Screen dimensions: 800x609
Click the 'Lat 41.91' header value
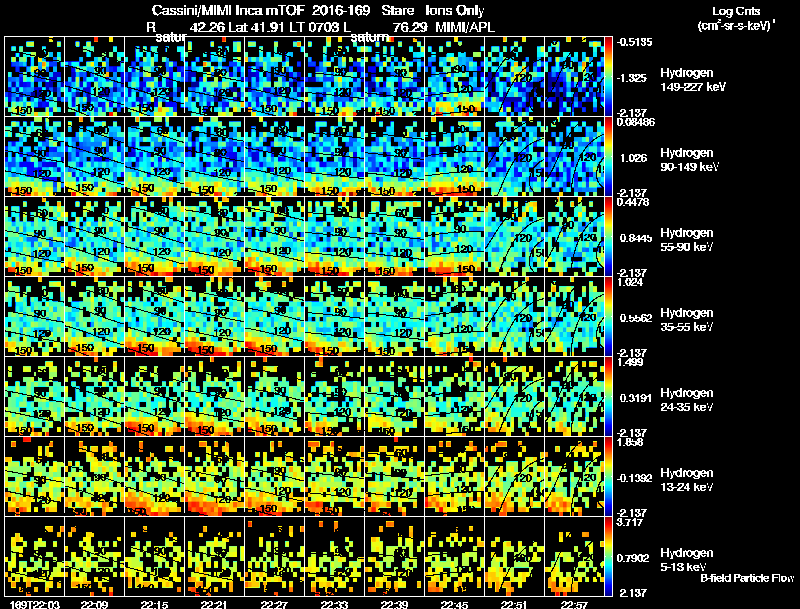[x=256, y=27]
